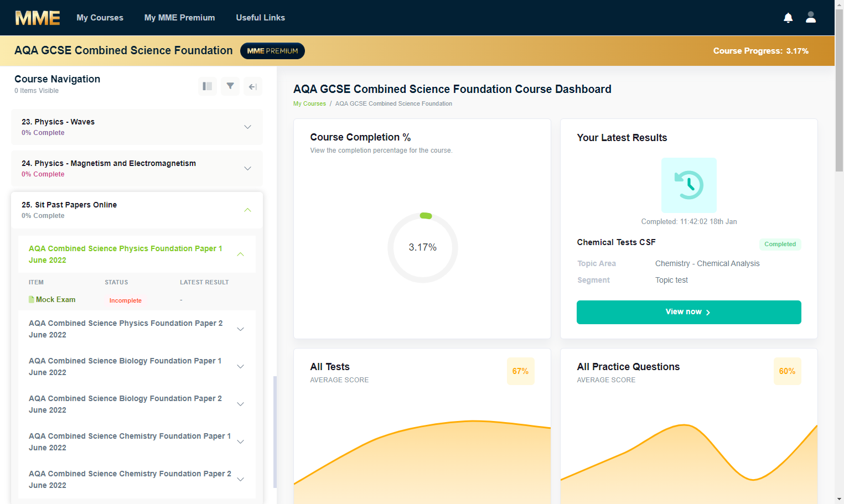Click the STATUS column header

[x=116, y=282]
